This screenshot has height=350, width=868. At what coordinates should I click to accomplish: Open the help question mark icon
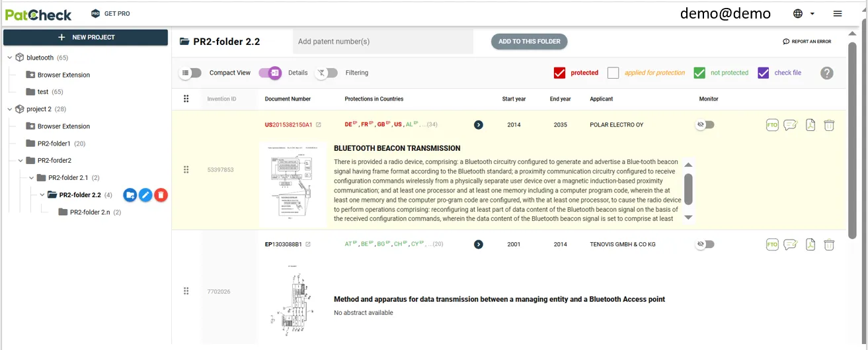(x=827, y=73)
